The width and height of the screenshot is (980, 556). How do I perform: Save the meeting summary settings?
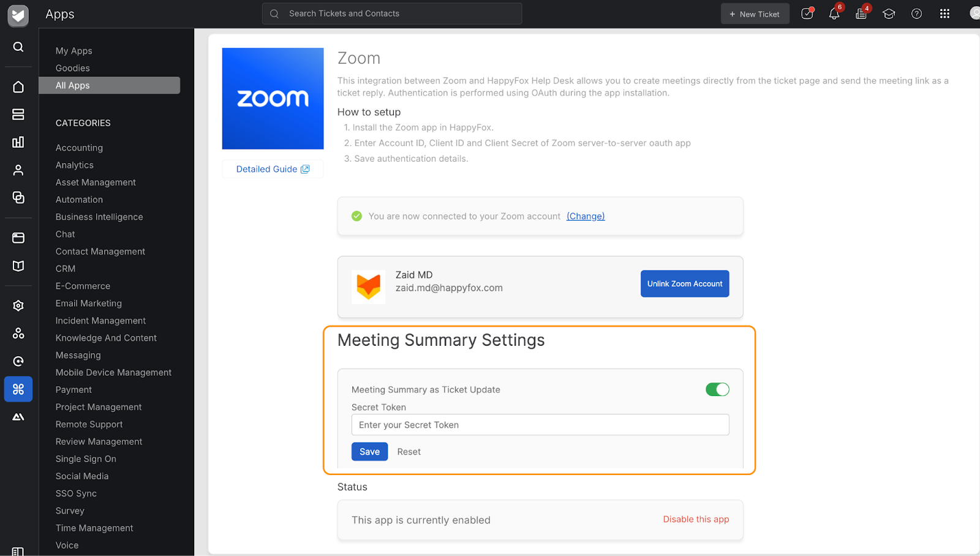coord(369,452)
